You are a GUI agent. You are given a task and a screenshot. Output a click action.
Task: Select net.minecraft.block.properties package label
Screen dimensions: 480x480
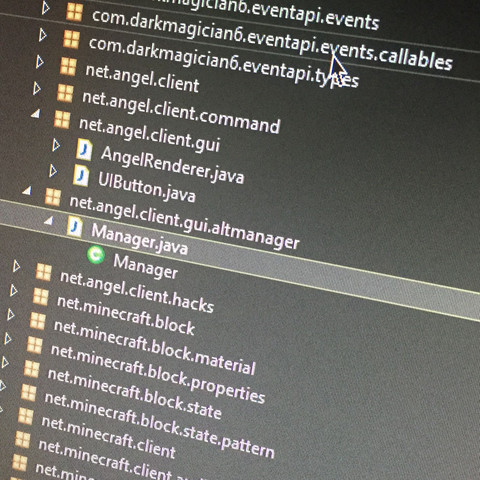tap(158, 373)
